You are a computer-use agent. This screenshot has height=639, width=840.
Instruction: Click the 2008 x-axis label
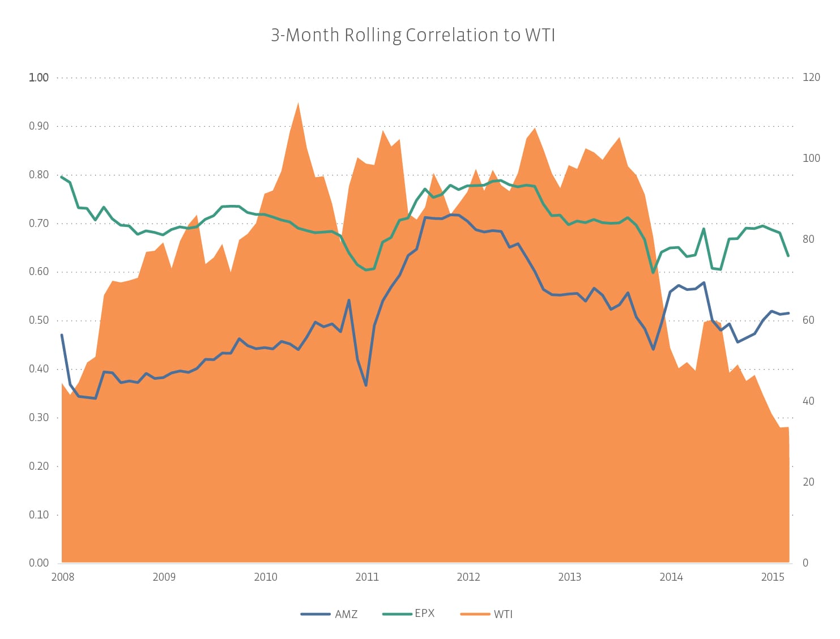tap(62, 577)
